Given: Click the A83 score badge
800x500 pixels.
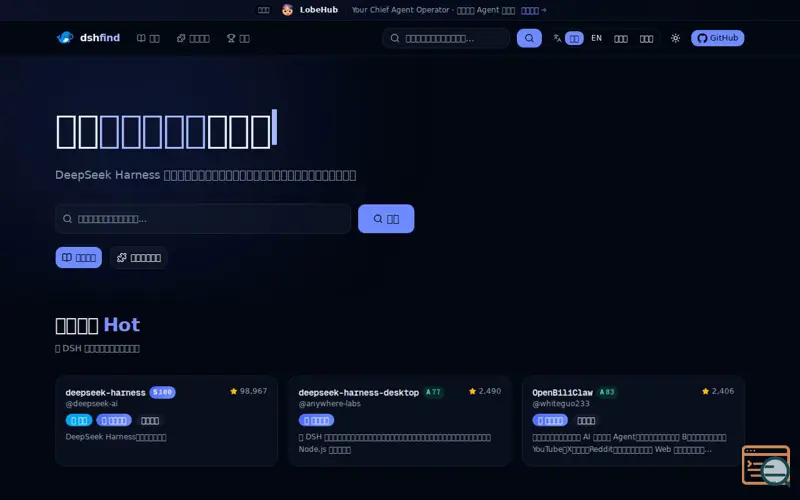Looking at the screenshot, I should coord(607,392).
